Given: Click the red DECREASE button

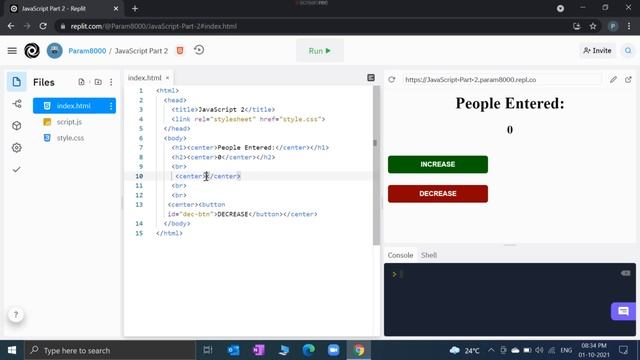Looking at the screenshot, I should (x=438, y=193).
